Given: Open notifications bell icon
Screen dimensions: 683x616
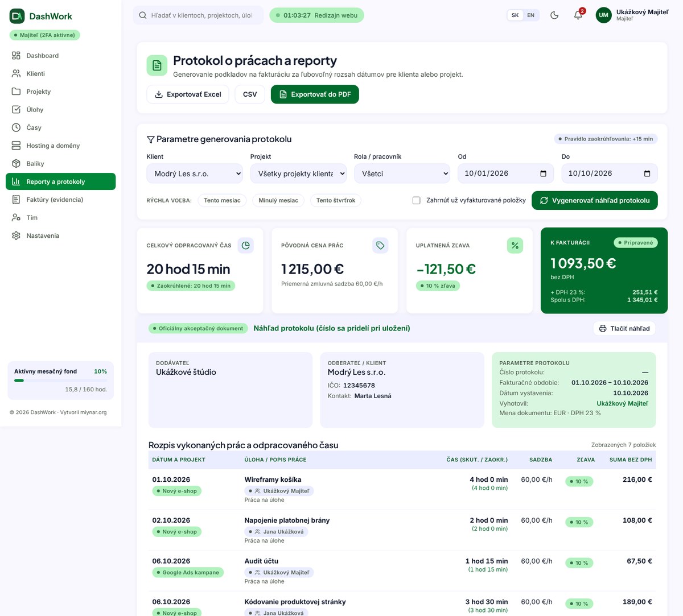Looking at the screenshot, I should pyautogui.click(x=578, y=15).
